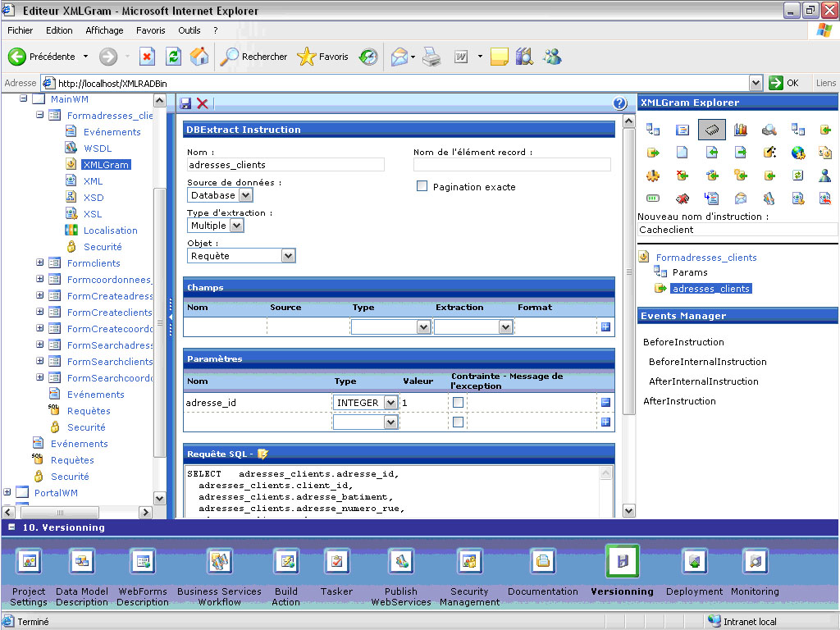Click the Publish WebServices step icon
This screenshot has height=630, width=840.
[x=401, y=561]
